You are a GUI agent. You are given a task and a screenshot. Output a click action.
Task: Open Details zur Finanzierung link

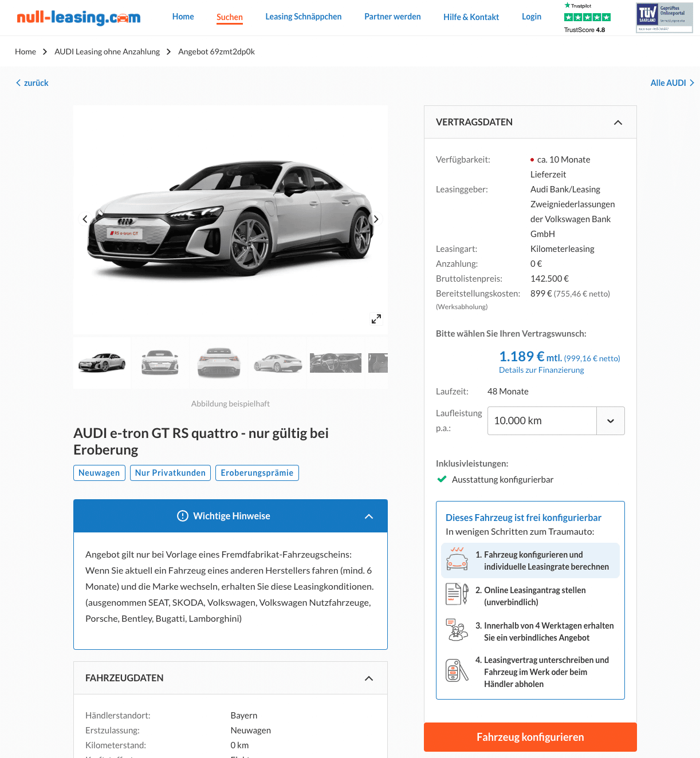(x=541, y=370)
